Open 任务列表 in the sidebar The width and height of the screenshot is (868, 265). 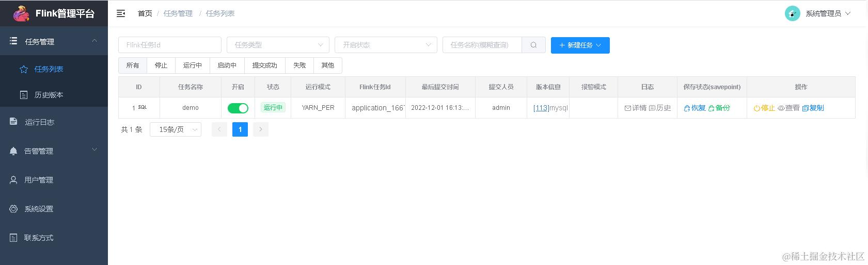coord(54,69)
